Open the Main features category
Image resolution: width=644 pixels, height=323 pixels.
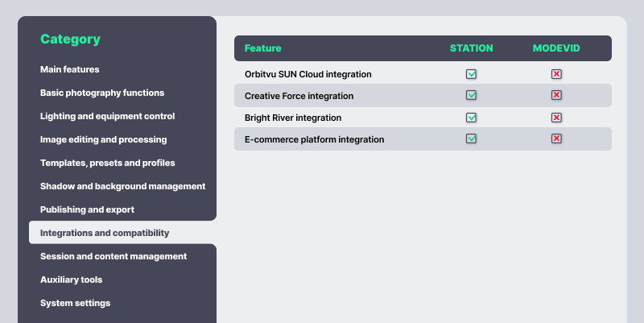tap(70, 69)
